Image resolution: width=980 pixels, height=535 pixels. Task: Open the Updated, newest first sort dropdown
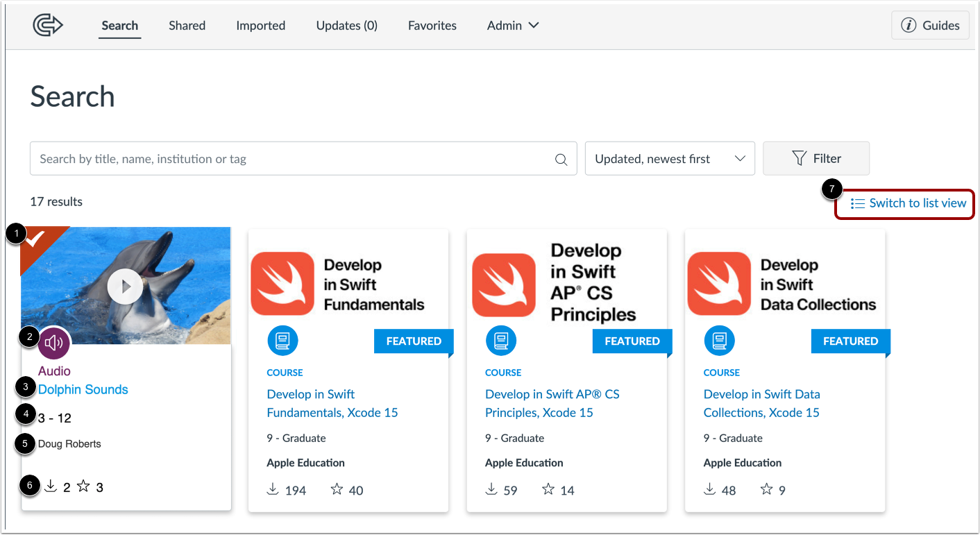coord(669,158)
